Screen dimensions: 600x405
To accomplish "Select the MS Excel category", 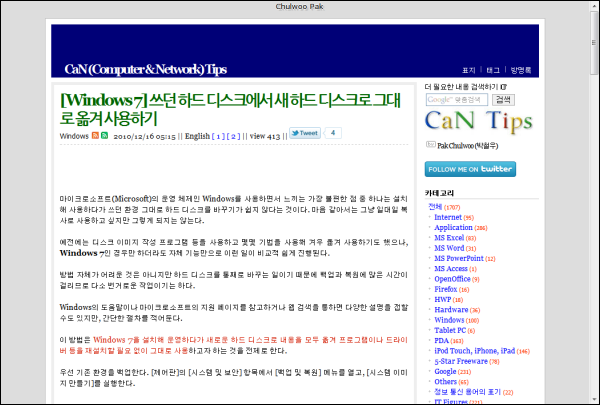I will (x=449, y=238).
